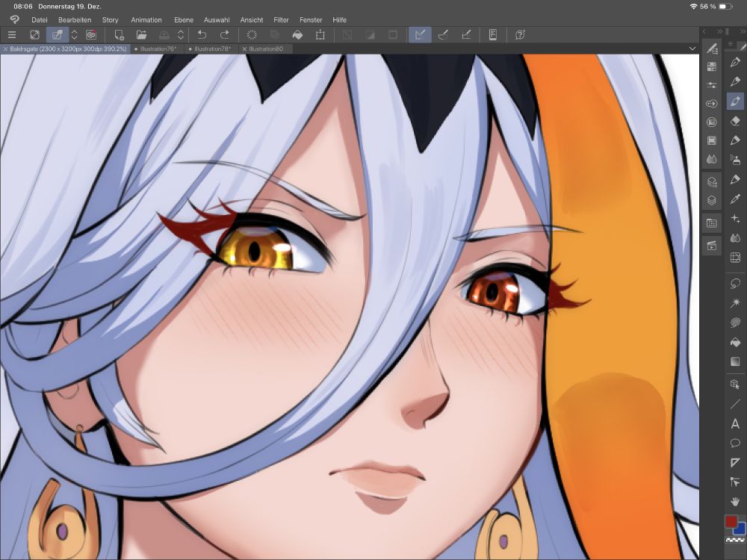Undo the last action
The image size is (747, 560).
(x=202, y=35)
